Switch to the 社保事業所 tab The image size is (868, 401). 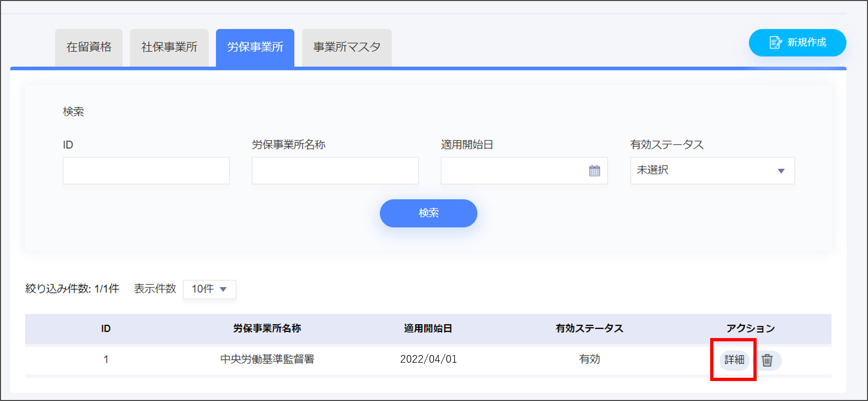point(169,47)
